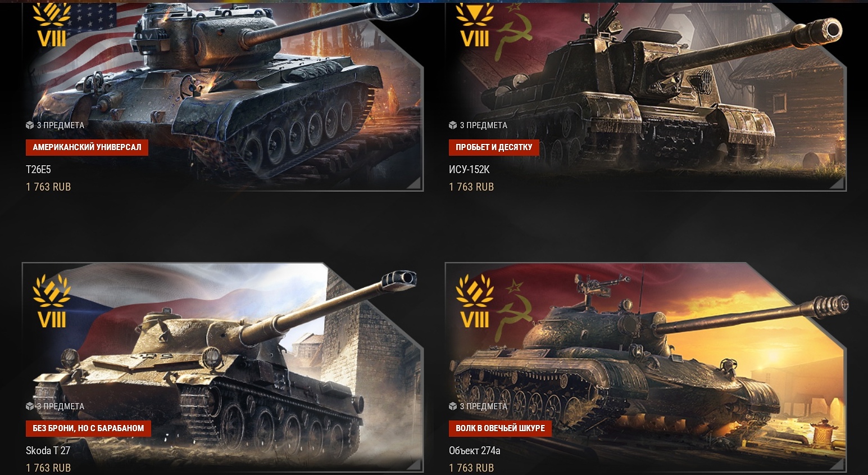
Task: Click the tier VIII badge on Объект 274а card
Action: click(474, 301)
